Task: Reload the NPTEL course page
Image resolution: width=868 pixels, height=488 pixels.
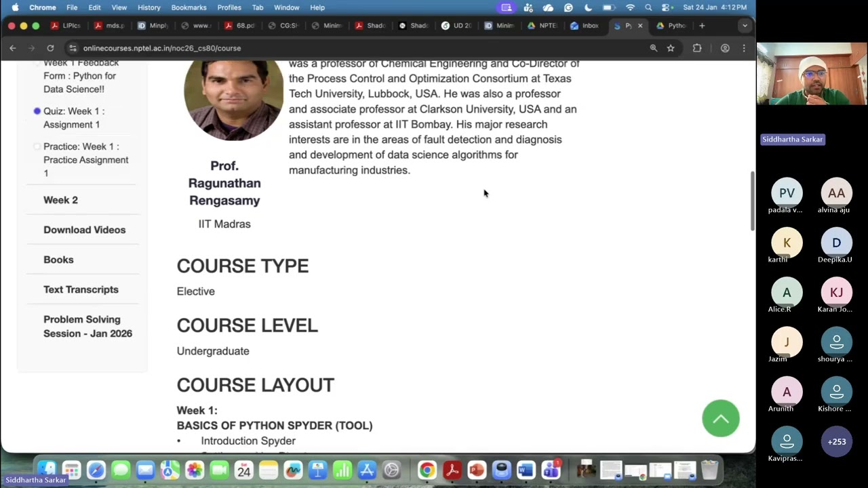Action: [50, 48]
